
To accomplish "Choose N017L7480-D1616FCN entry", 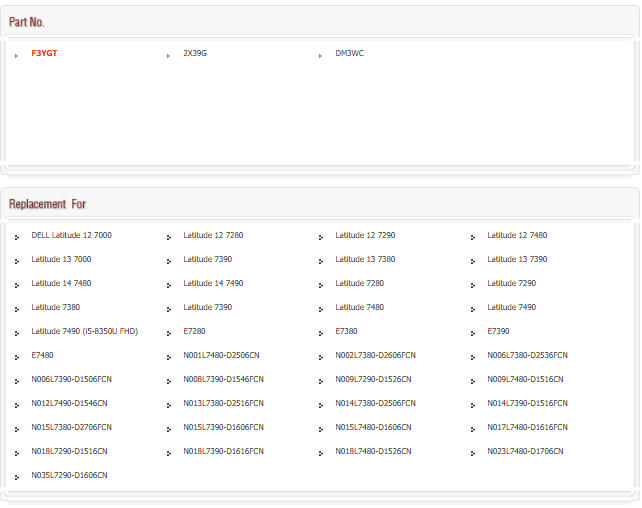I will [x=527, y=427].
